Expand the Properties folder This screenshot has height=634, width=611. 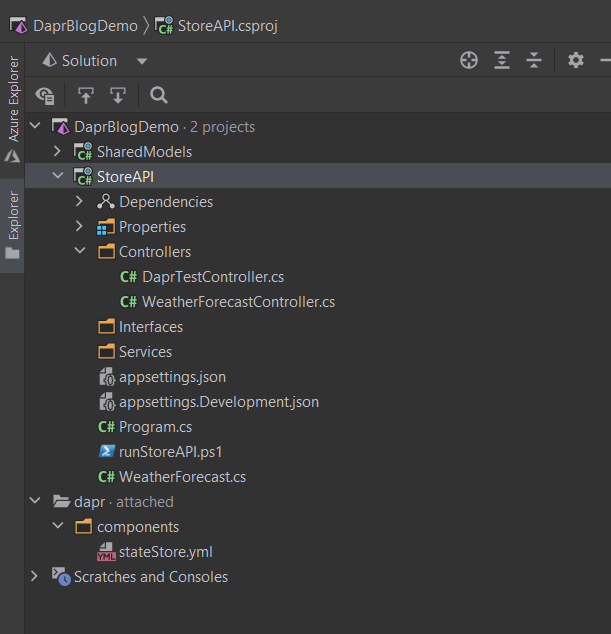(79, 226)
